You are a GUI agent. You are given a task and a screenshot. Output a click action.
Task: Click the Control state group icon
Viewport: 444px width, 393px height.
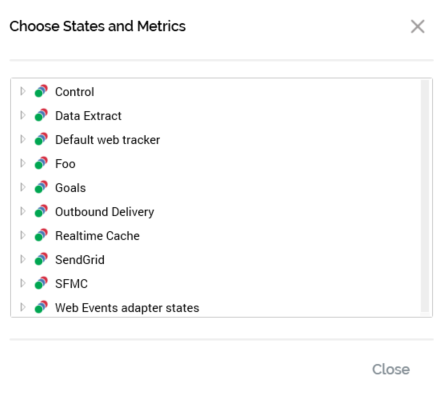41,91
